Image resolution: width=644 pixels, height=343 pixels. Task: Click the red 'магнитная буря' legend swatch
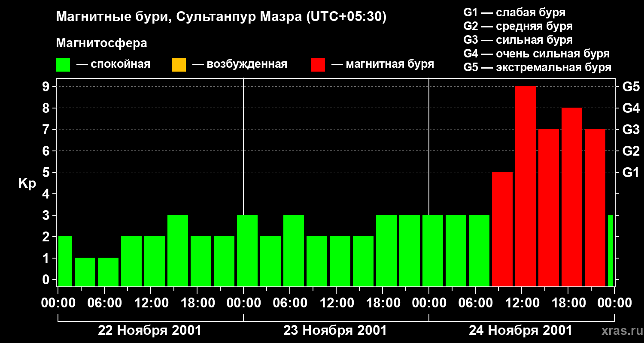(318, 65)
